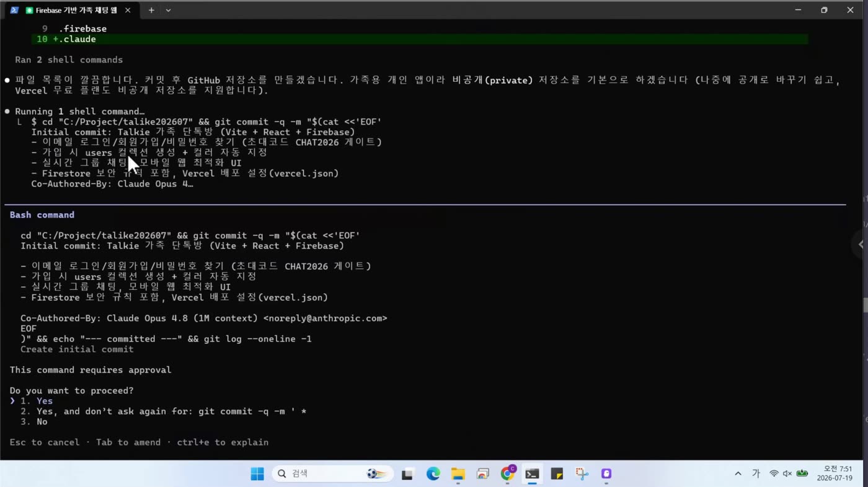Screen dimensions: 868x487
Task: Click the terminal vertical scrollbar thumb
Action: coord(865,305)
